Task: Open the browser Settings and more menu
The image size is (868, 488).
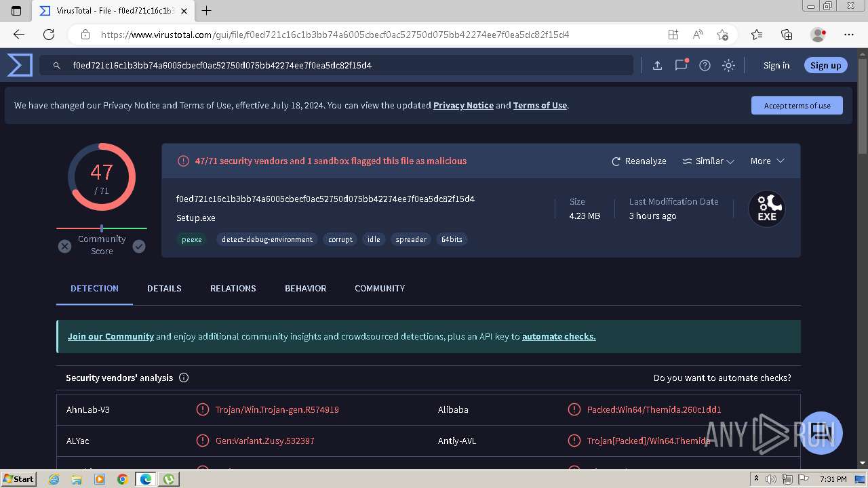Action: [x=849, y=35]
